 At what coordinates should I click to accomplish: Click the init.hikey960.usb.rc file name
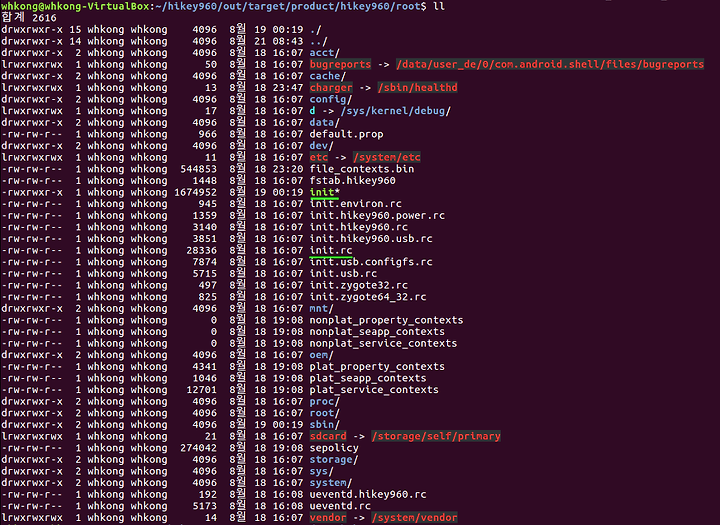(371, 239)
